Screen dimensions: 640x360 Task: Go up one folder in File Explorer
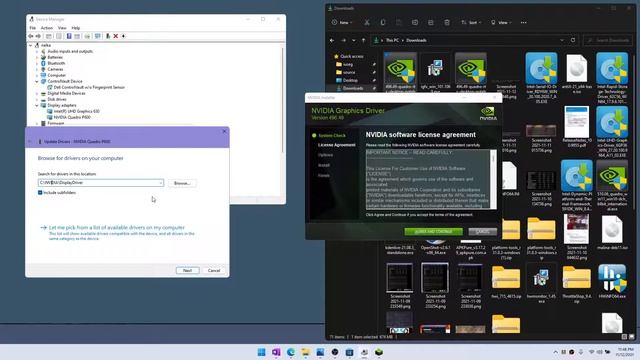(x=364, y=40)
